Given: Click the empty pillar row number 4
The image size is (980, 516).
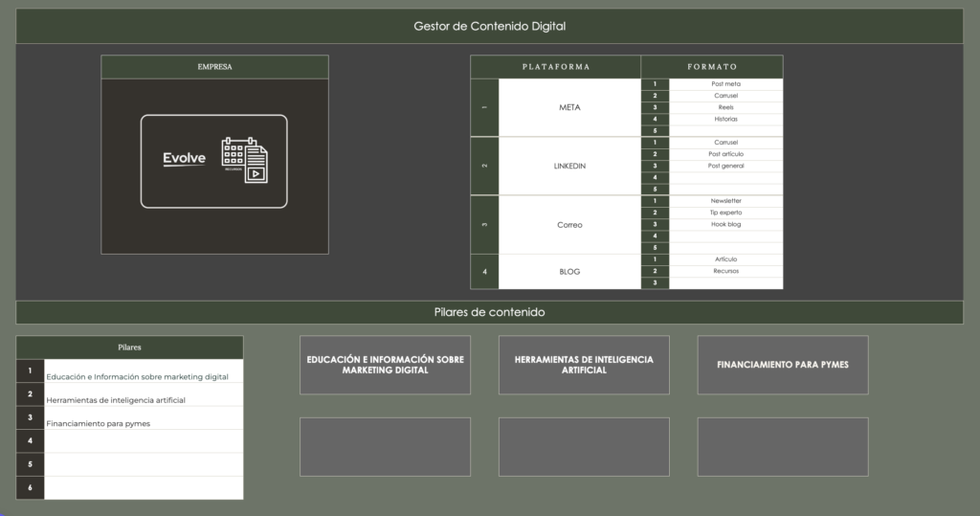Looking at the screenshot, I should coord(144,440).
